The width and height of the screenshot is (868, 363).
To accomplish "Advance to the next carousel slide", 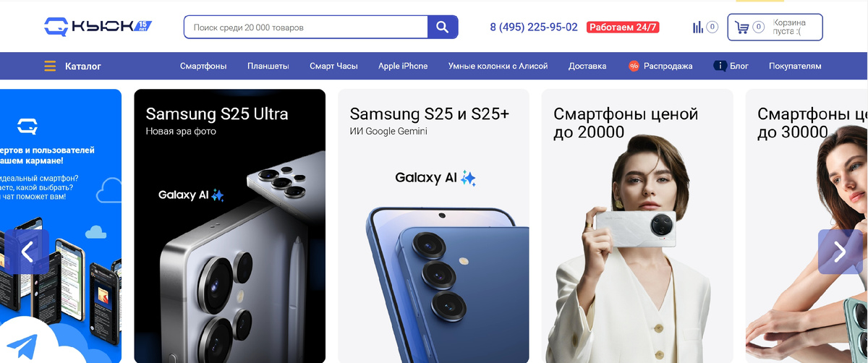I will coord(840,252).
